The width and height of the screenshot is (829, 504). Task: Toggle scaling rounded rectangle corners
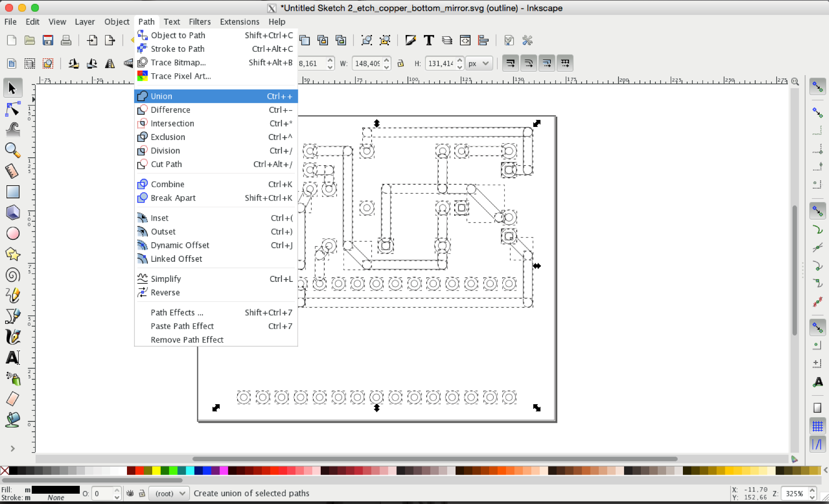point(528,63)
